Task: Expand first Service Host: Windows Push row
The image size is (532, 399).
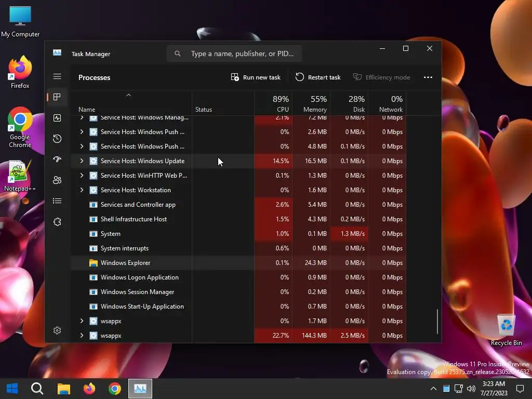Action: [x=82, y=131]
